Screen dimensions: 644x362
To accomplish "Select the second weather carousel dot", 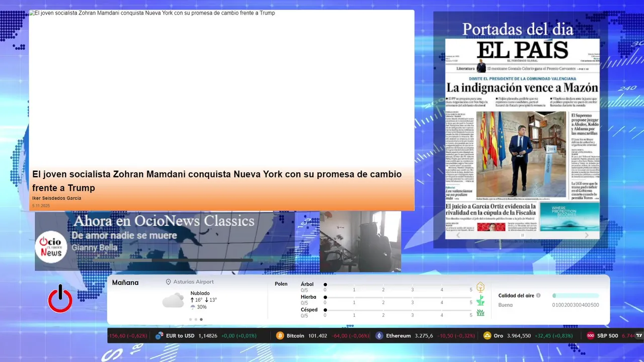I will 196,319.
